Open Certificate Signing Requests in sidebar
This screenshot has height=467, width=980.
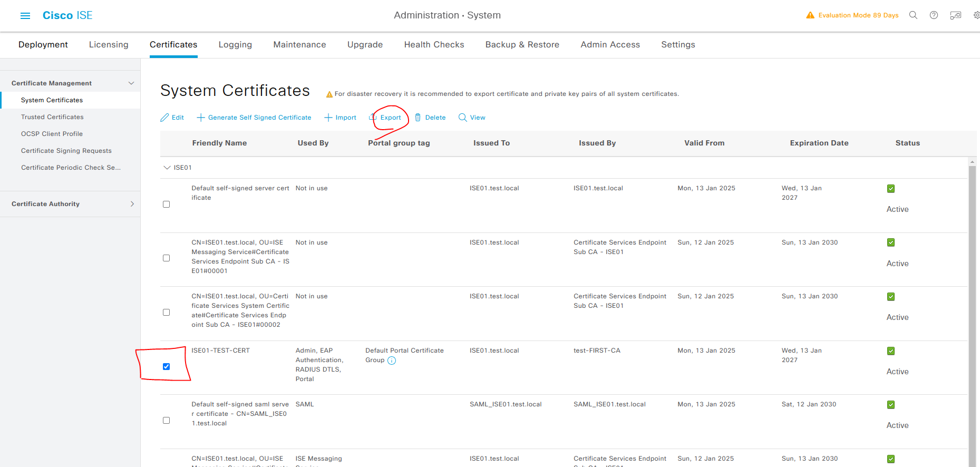click(66, 151)
